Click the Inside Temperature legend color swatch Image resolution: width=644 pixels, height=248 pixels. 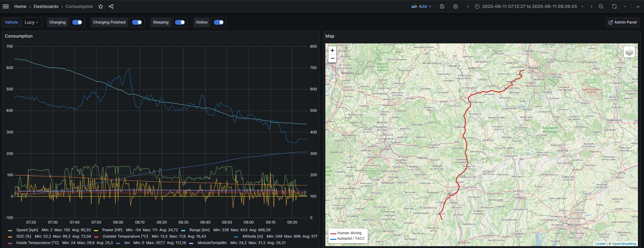(x=10, y=243)
